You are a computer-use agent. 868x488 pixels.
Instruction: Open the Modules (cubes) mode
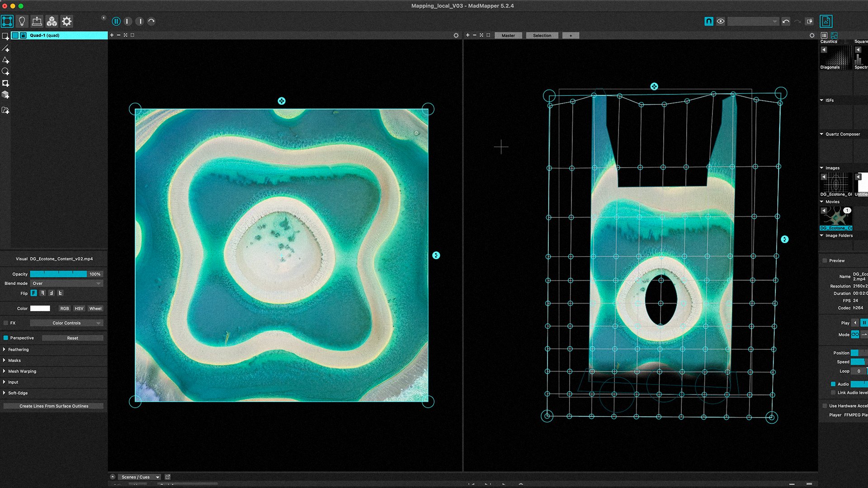point(52,21)
